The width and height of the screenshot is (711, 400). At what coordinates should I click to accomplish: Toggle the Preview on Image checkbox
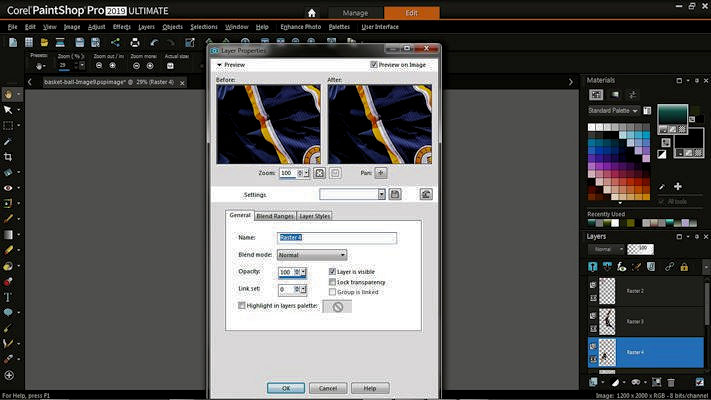374,65
